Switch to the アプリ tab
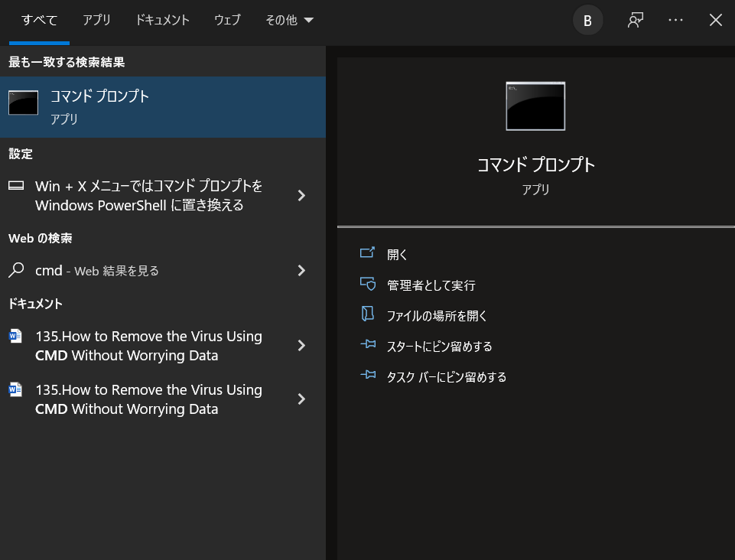Image resolution: width=735 pixels, height=560 pixels. tap(96, 20)
